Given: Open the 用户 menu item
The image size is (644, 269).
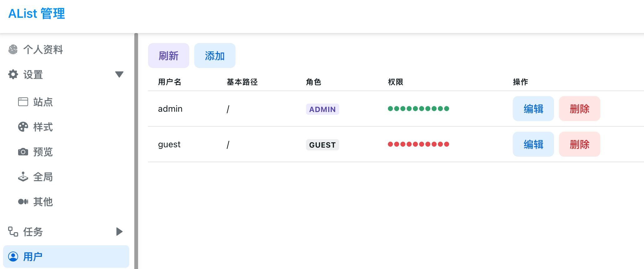Looking at the screenshot, I should tap(66, 257).
